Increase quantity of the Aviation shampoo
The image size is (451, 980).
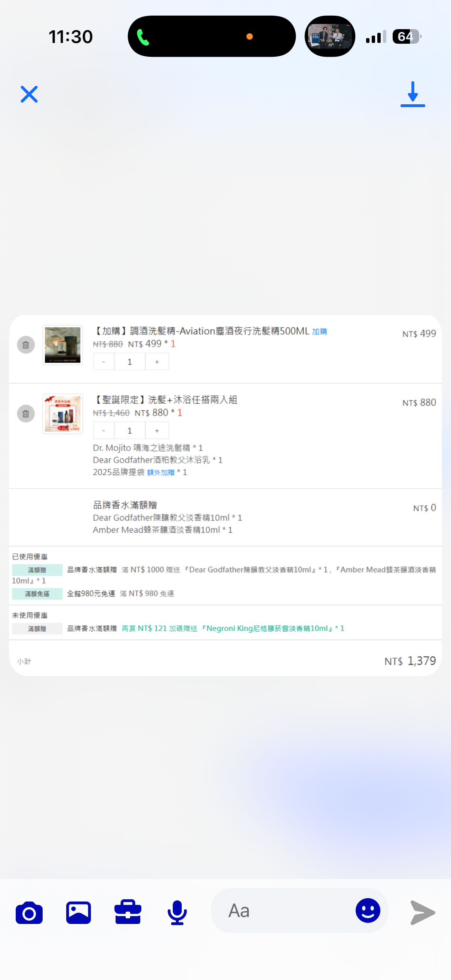[157, 362]
